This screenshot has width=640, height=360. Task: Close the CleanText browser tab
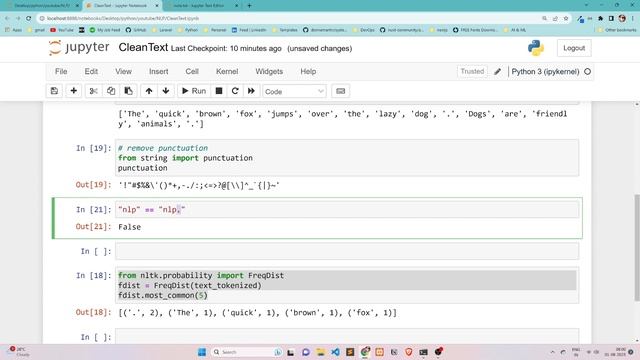pos(157,6)
